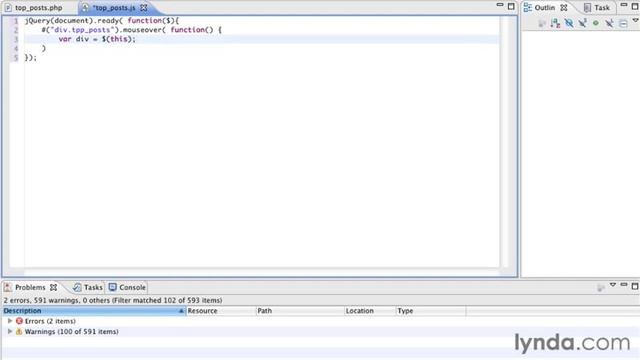Close the Problems view
This screenshot has width=640, height=360.
click(53, 287)
